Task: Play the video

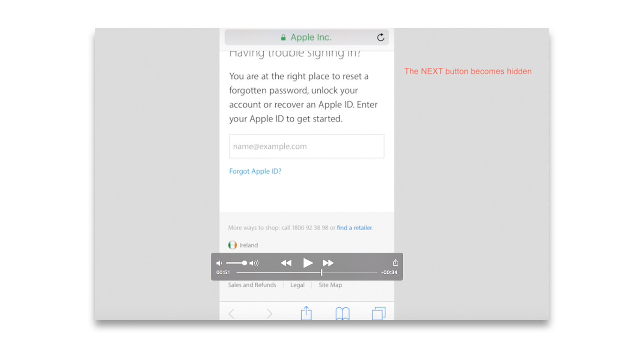Action: [308, 263]
